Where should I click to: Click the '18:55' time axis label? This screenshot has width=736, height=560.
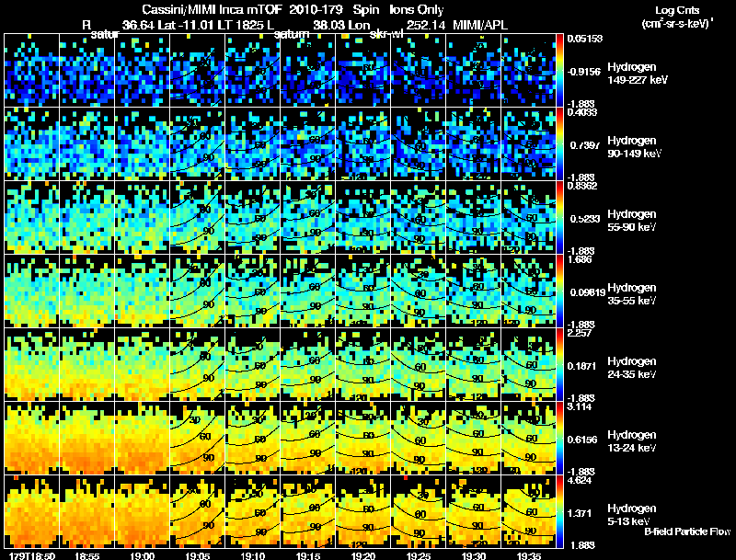(x=87, y=555)
